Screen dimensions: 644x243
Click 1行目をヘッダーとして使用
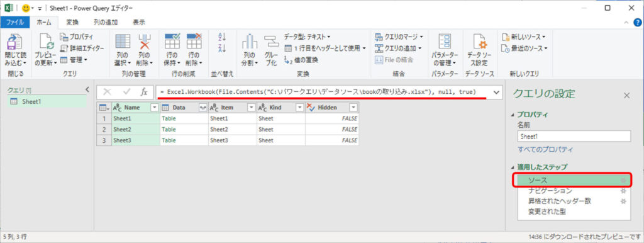coord(325,48)
